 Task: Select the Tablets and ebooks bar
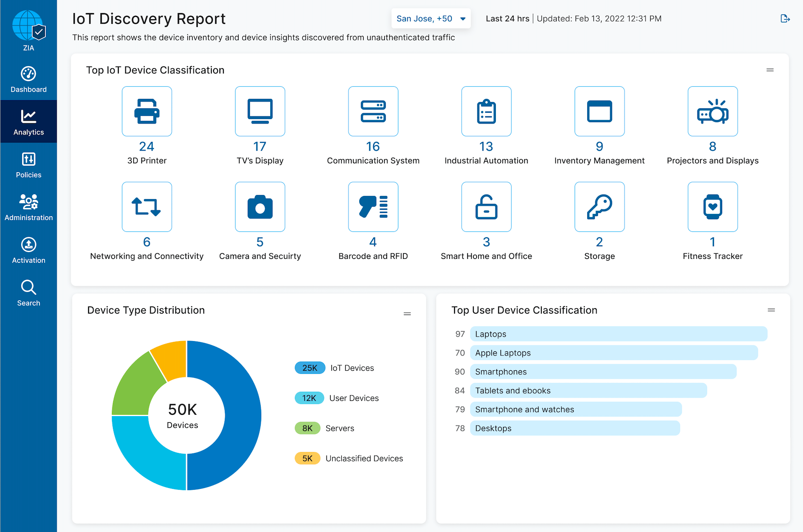(x=588, y=390)
